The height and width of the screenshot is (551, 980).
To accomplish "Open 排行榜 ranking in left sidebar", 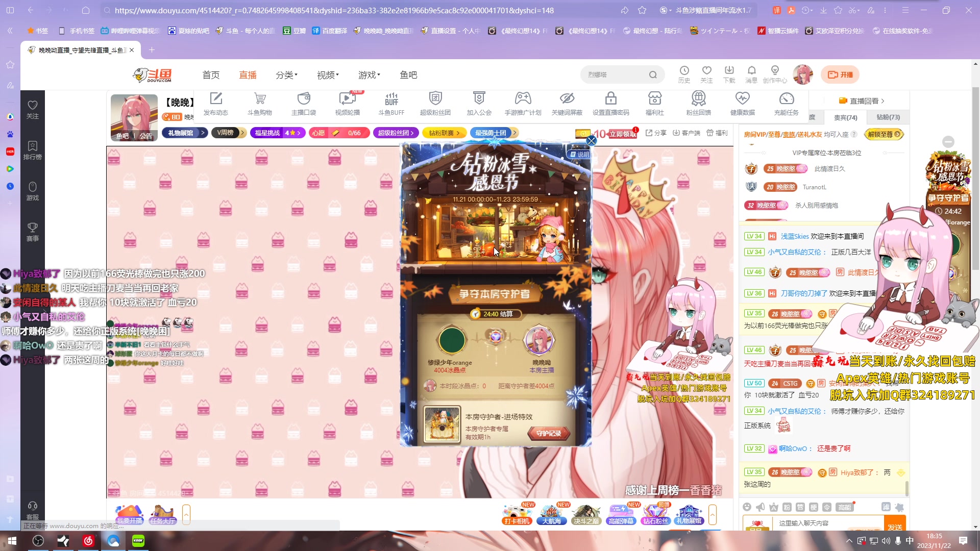I will (x=32, y=151).
